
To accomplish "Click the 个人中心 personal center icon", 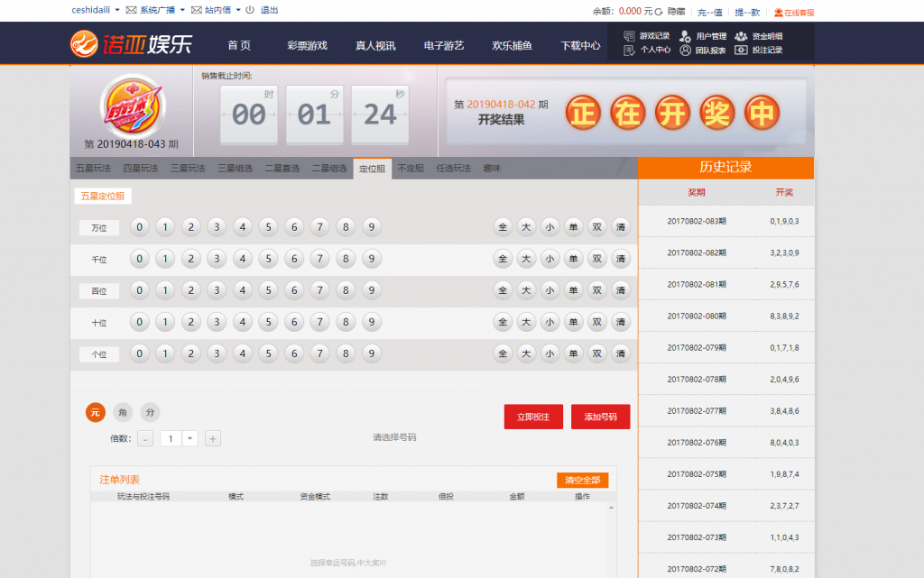I will (629, 50).
